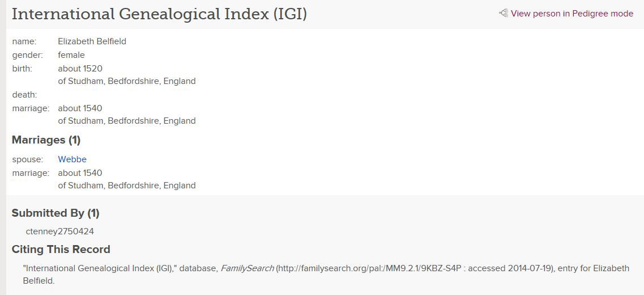Click marriage date under Marriages (1) heading
Image resolution: width=644 pixels, height=295 pixels.
[80, 173]
